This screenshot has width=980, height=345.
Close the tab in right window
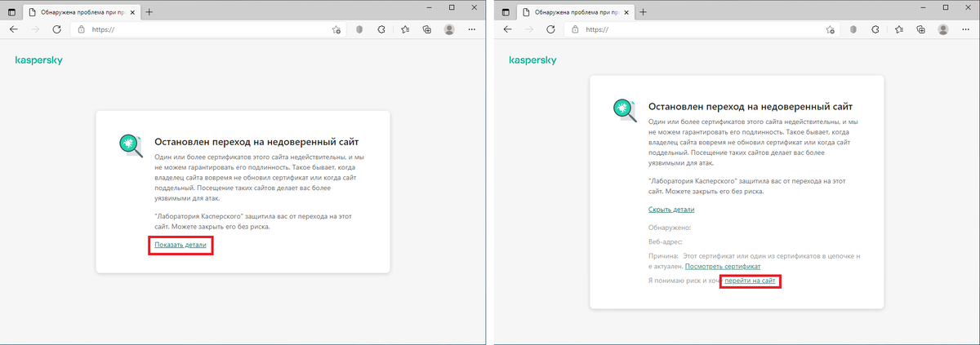click(627, 12)
